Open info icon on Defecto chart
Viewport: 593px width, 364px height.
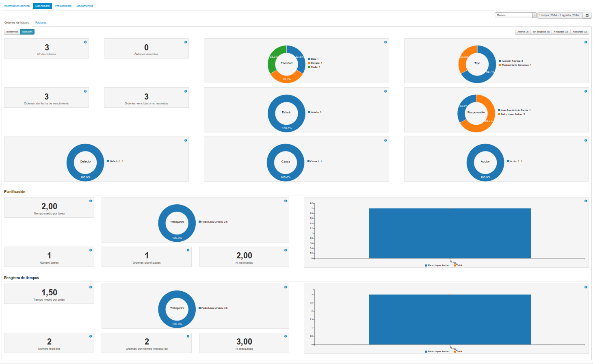point(186,141)
